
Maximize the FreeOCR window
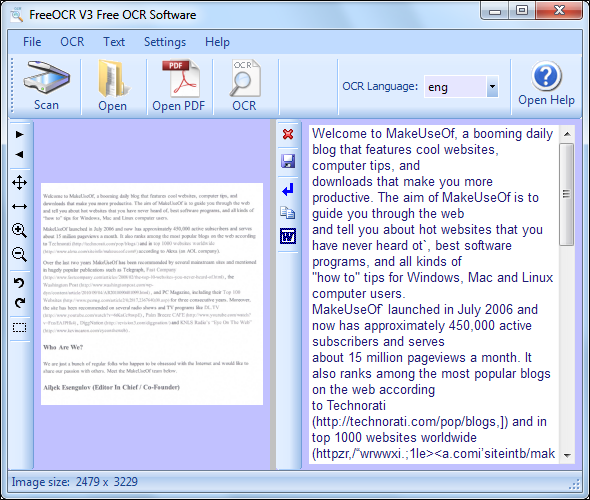522,11
